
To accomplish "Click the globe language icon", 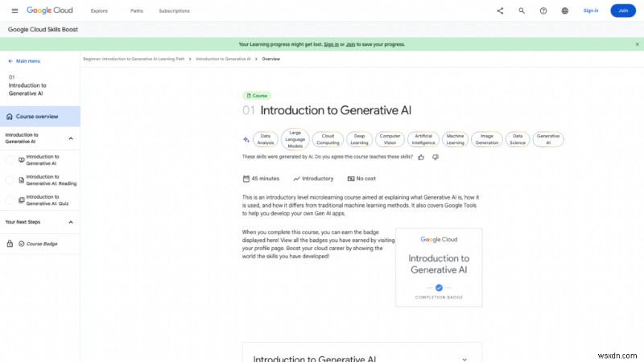I will point(565,10).
